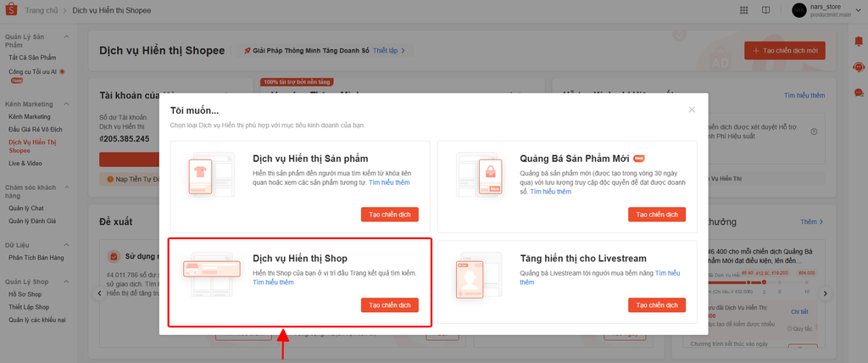The height and width of the screenshot is (363, 868).
Task: Open the Thêm link in rewards section
Action: [x=811, y=221]
